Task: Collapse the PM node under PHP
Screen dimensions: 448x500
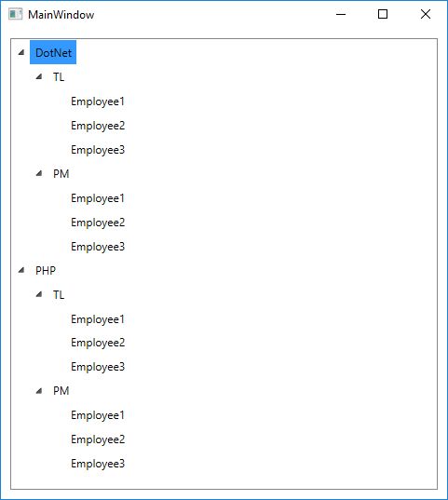Action: click(x=39, y=391)
